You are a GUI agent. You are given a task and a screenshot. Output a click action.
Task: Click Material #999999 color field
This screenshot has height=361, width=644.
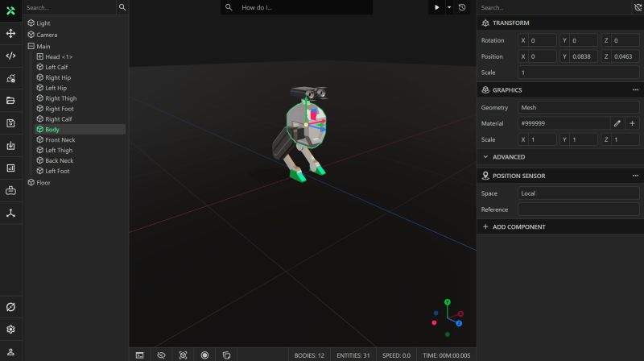pos(563,123)
